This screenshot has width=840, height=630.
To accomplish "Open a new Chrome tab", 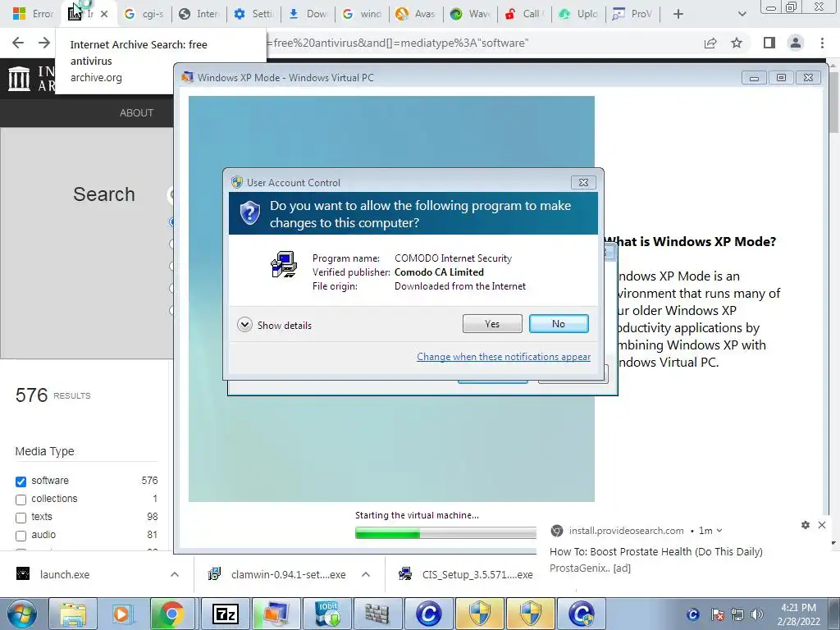I will click(x=678, y=14).
